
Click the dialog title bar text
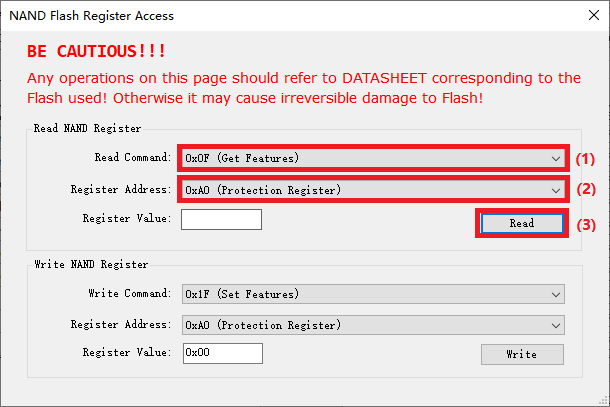[x=91, y=15]
